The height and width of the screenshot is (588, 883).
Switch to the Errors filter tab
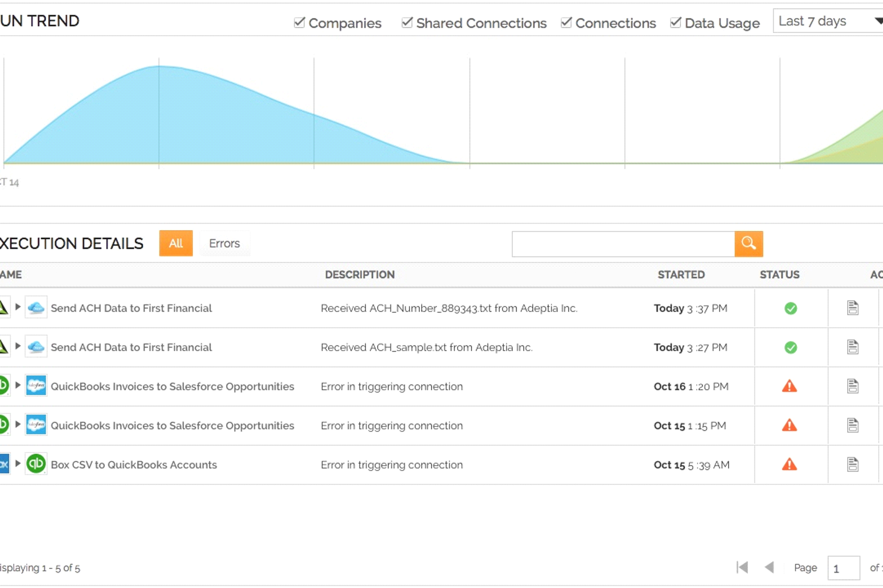(224, 243)
